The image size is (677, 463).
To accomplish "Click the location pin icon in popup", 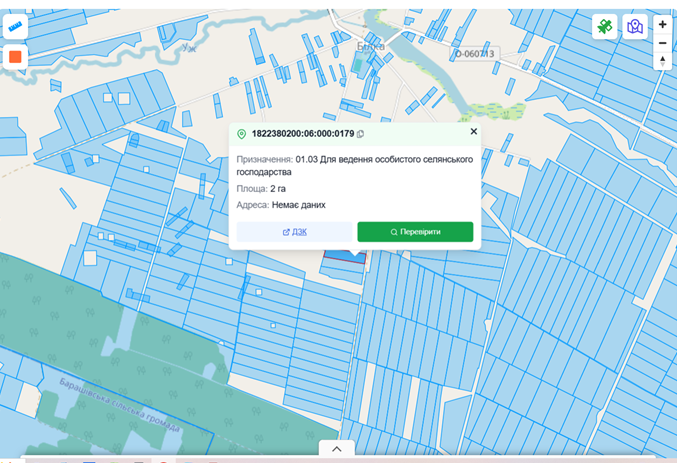I will pos(242,134).
